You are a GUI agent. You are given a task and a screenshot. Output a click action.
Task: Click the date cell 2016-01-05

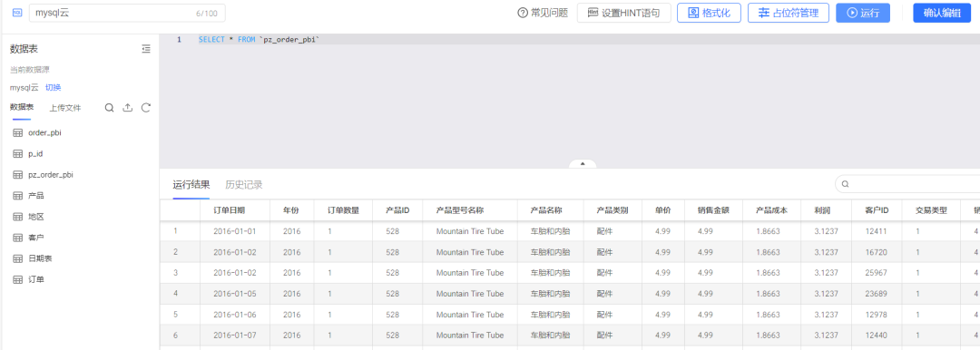234,294
